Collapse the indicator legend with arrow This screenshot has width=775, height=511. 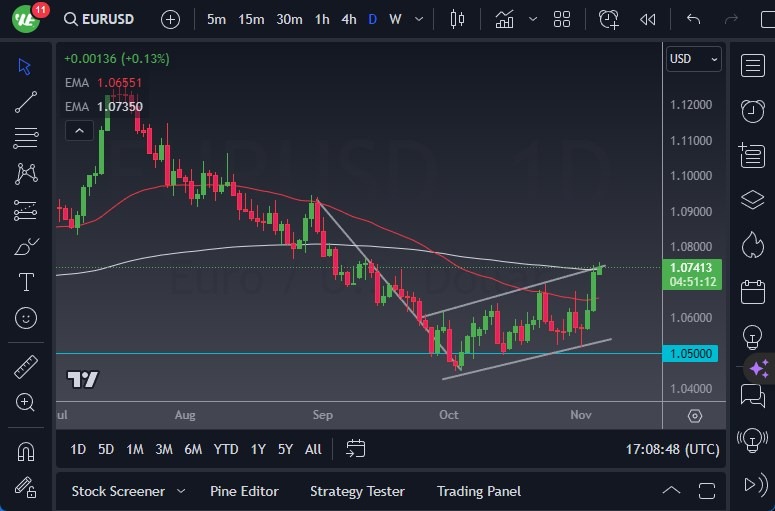click(x=78, y=130)
